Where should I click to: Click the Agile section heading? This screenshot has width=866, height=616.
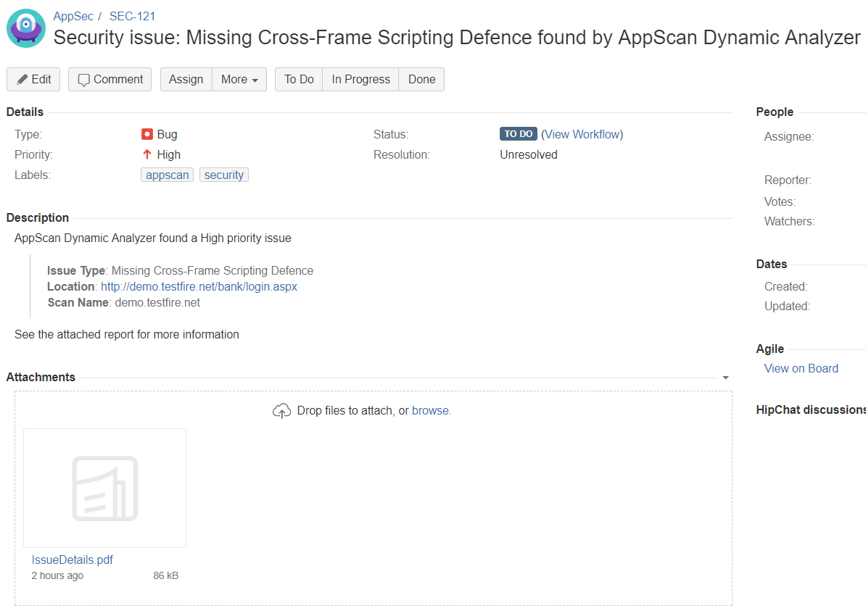click(770, 349)
